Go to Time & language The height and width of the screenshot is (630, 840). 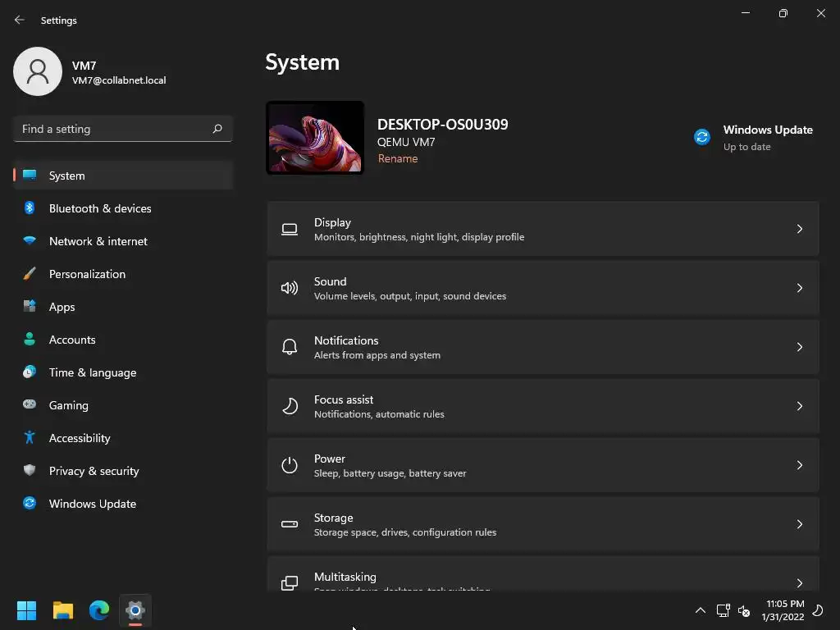123,372
